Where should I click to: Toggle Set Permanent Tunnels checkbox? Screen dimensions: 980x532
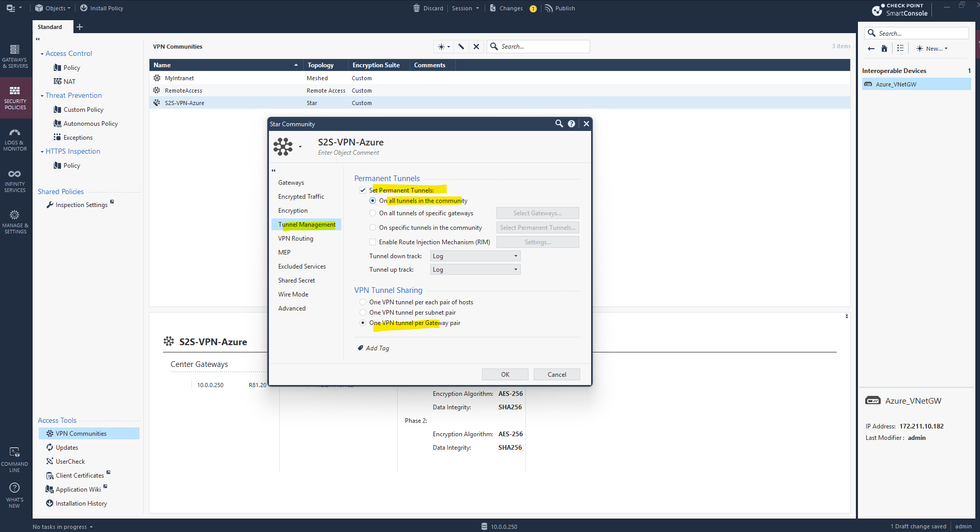(363, 190)
